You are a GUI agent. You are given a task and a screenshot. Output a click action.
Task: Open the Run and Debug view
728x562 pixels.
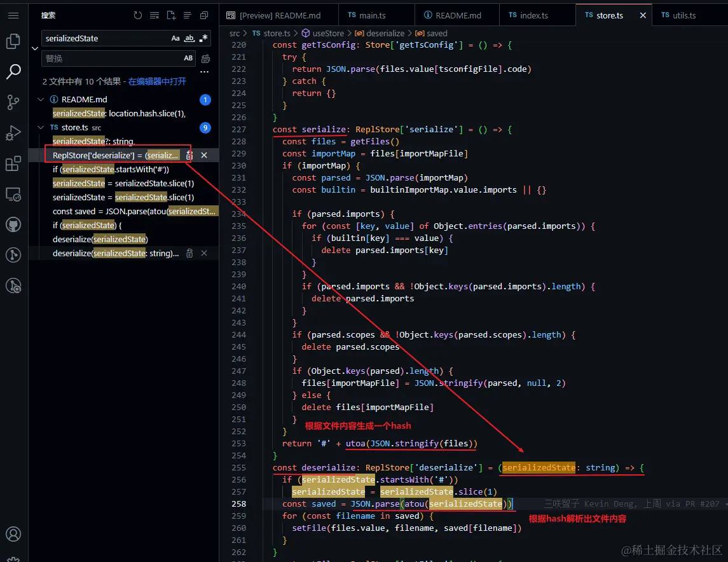pos(13,133)
